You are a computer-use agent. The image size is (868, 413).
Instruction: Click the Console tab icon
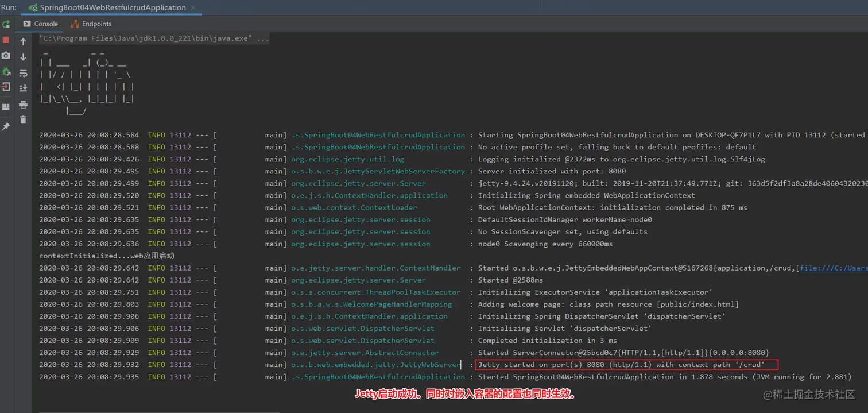(x=27, y=24)
